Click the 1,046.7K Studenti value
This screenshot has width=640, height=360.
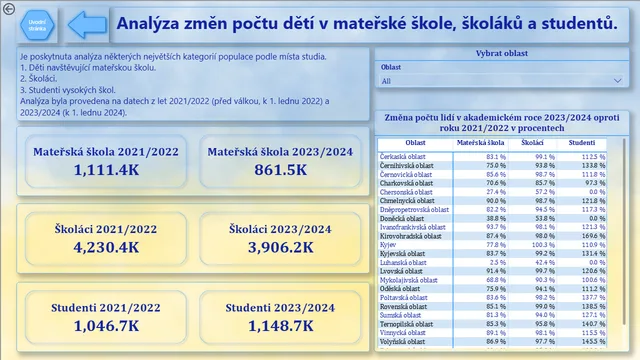point(106,326)
